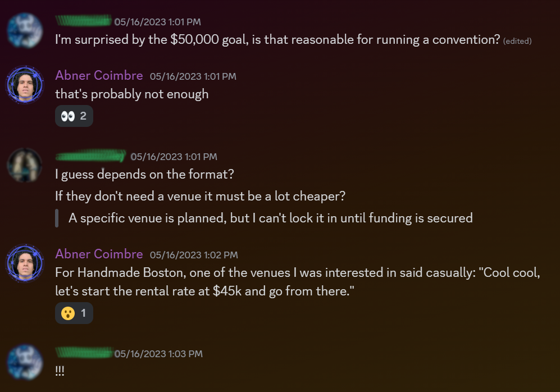
Task: Open Abner Coimbre's avatar beside "that's probably not enough"
Action: [25, 85]
